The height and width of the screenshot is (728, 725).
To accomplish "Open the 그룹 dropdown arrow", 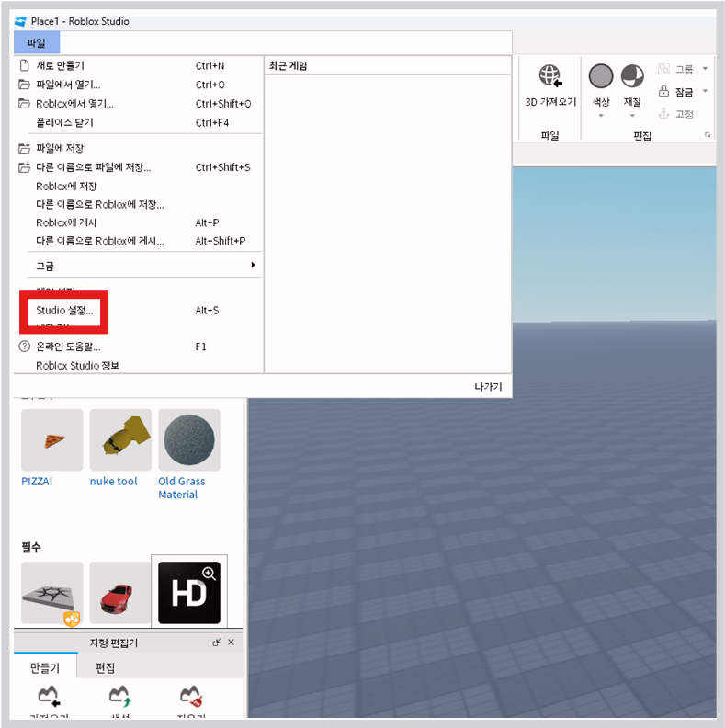I will [x=705, y=69].
